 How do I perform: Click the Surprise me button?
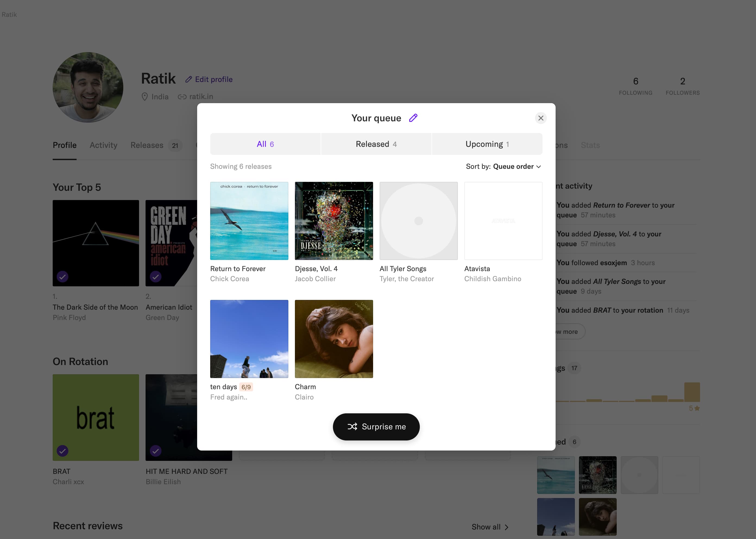pos(376,427)
